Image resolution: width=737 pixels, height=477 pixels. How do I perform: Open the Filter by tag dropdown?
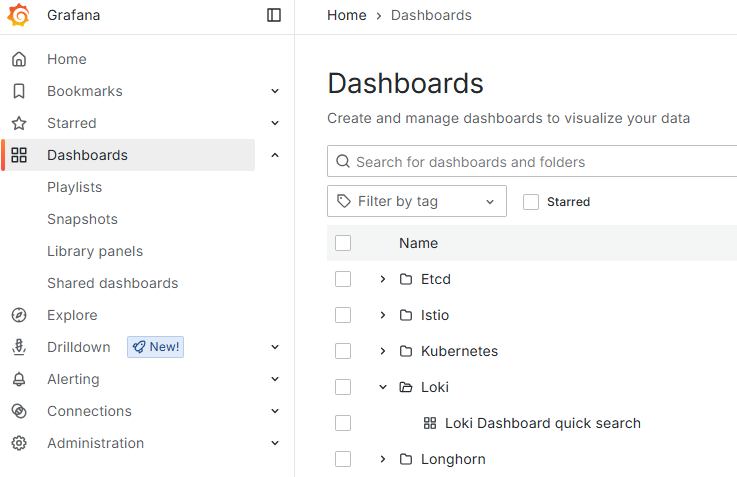click(416, 201)
